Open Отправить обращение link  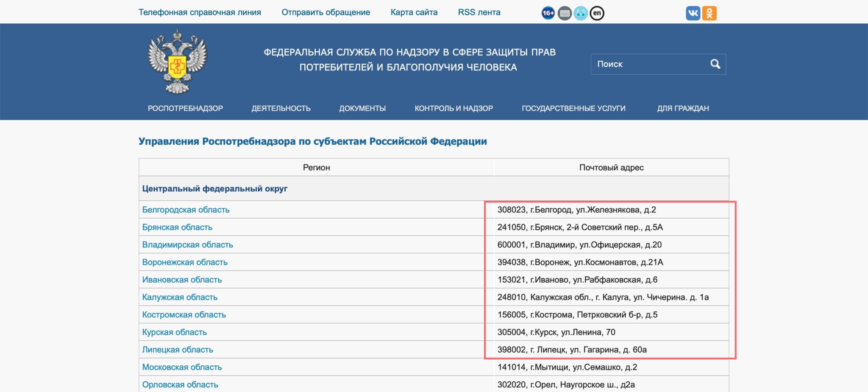326,12
